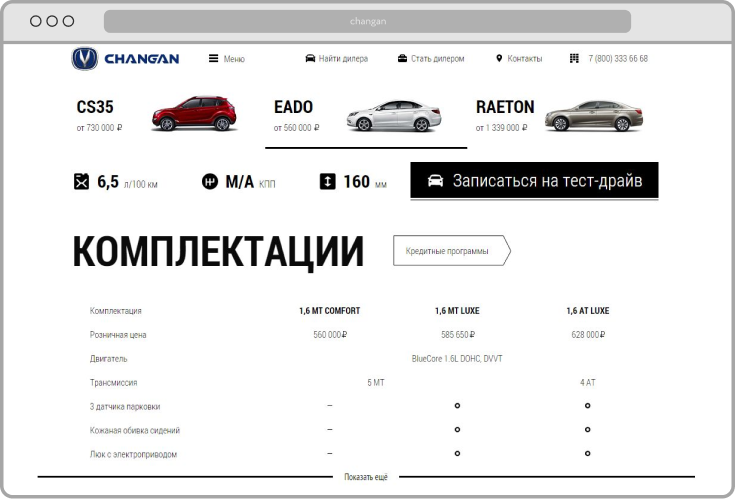Click Кожаная обивка сидений row label

[135, 430]
